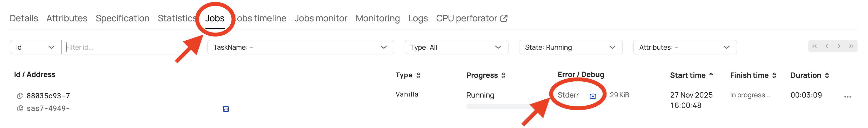Switch to the Jobs monitor tab

pos(321,18)
